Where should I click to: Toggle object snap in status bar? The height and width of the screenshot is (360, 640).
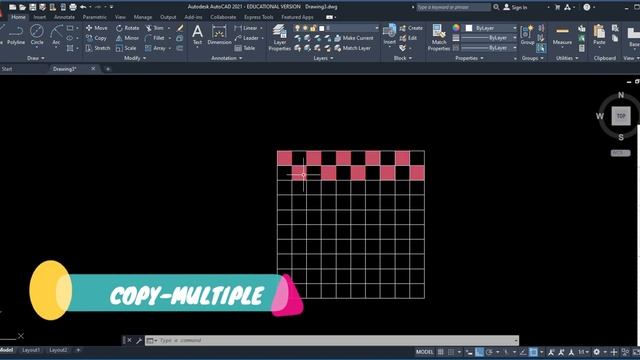(x=533, y=352)
